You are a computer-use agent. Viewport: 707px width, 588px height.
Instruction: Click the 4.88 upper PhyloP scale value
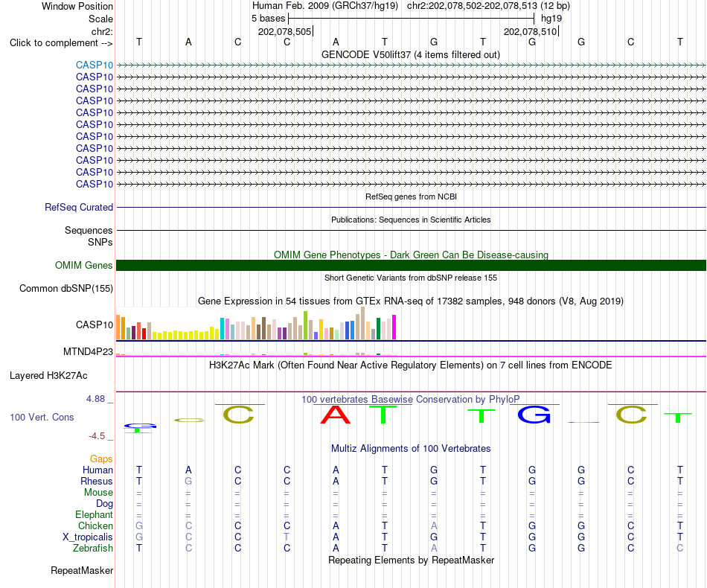[x=95, y=399]
